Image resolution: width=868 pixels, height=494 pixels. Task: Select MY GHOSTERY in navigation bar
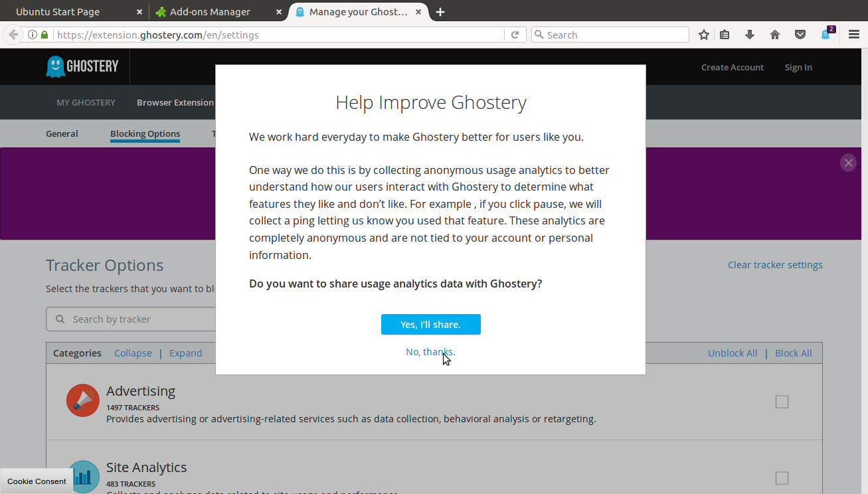(x=86, y=102)
